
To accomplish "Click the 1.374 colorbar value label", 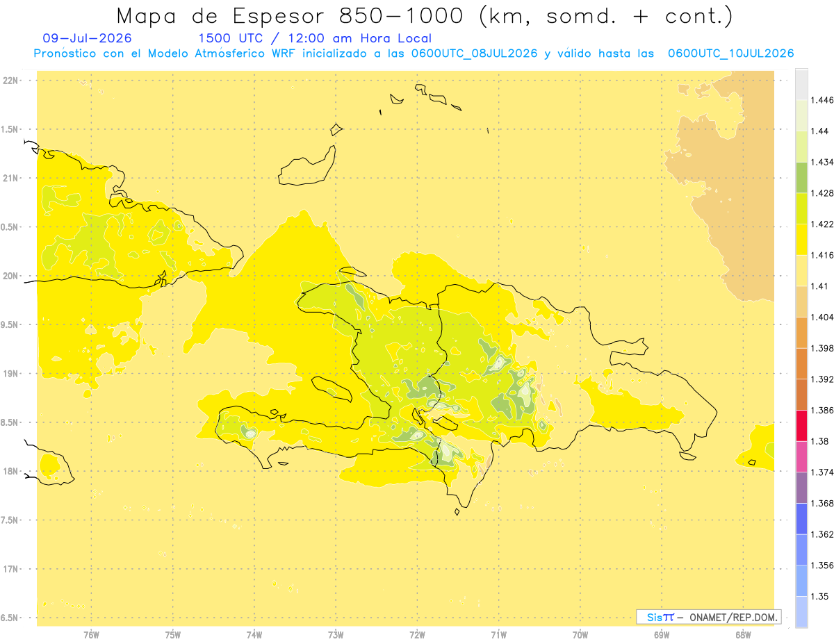I will click(x=822, y=472).
